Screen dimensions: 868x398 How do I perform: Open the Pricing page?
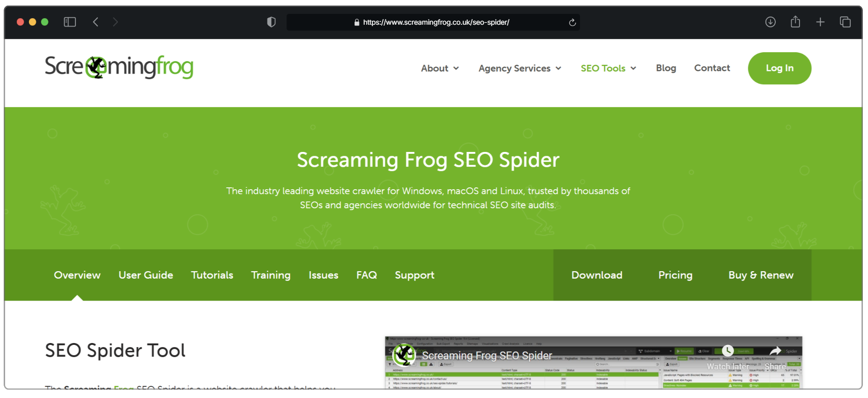(x=675, y=275)
